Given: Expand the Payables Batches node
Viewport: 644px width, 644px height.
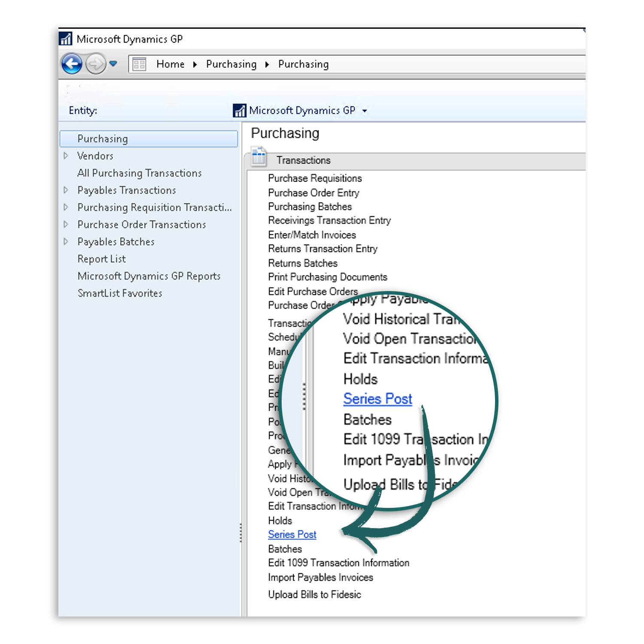Looking at the screenshot, I should coord(66,242).
